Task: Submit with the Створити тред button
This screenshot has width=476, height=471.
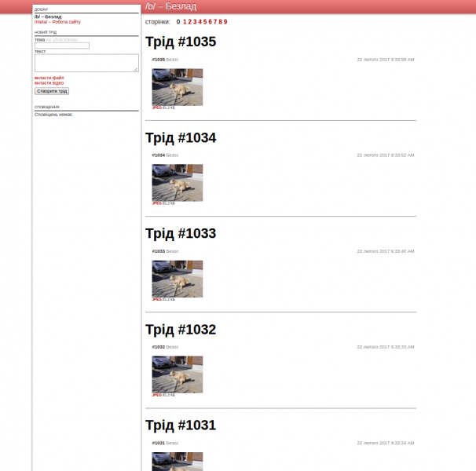Action: 52,91
